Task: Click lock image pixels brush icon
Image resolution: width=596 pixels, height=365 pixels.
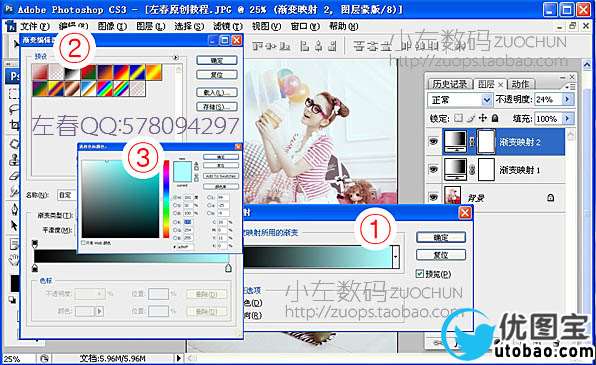Action: [471, 118]
